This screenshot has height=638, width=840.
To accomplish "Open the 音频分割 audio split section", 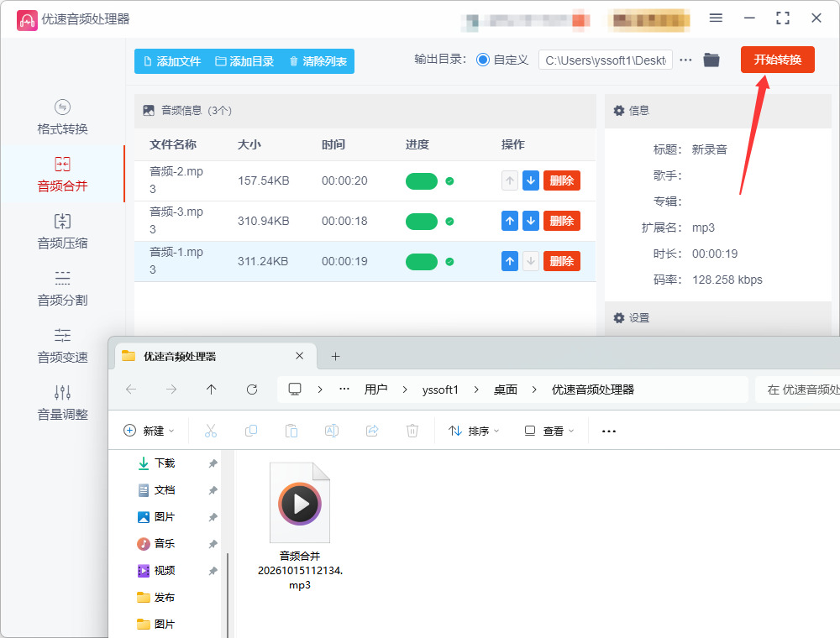I will [x=62, y=289].
